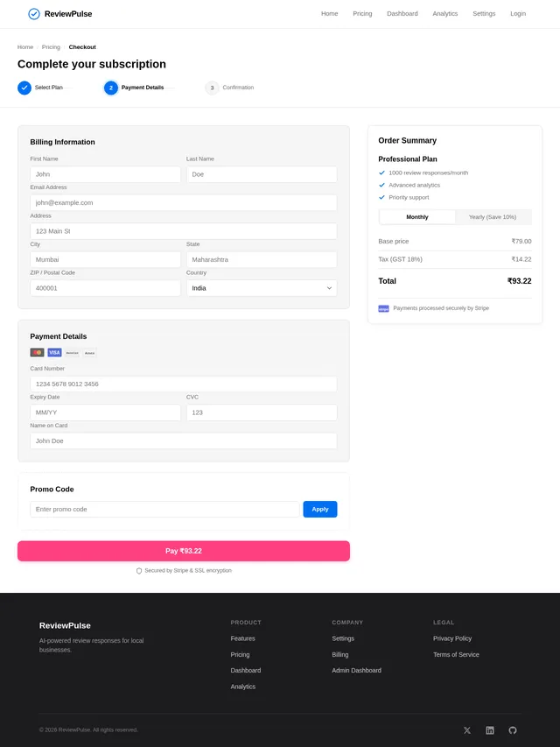Open the GitHub social icon in footer
Screen dimensions: 560x747
(x=513, y=730)
